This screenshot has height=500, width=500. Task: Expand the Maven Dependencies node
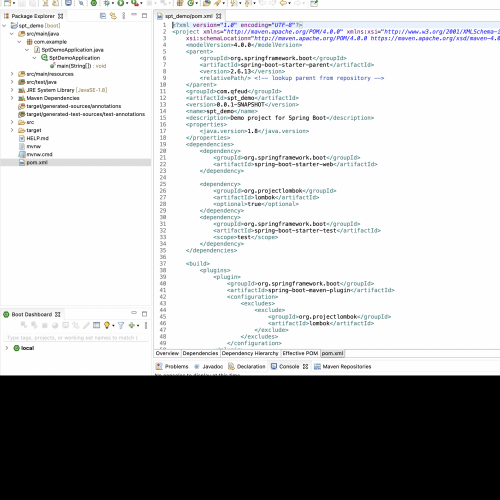point(12,98)
